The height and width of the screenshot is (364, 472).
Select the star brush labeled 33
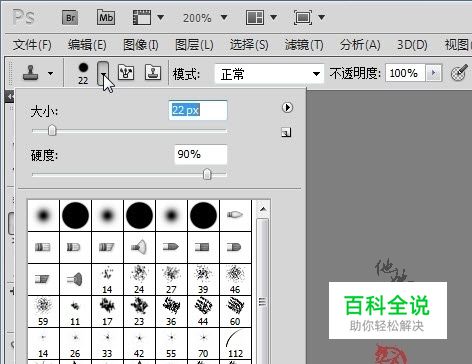107,343
